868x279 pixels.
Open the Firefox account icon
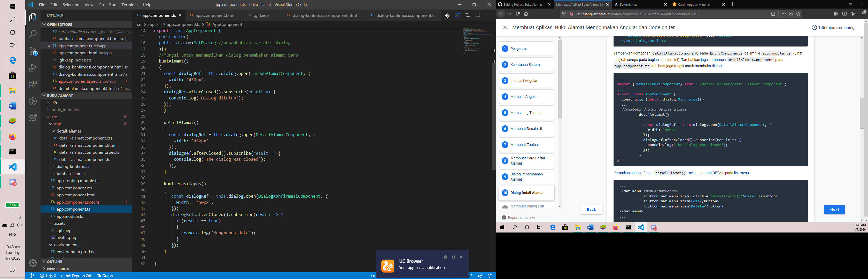pyautogui.click(x=853, y=14)
